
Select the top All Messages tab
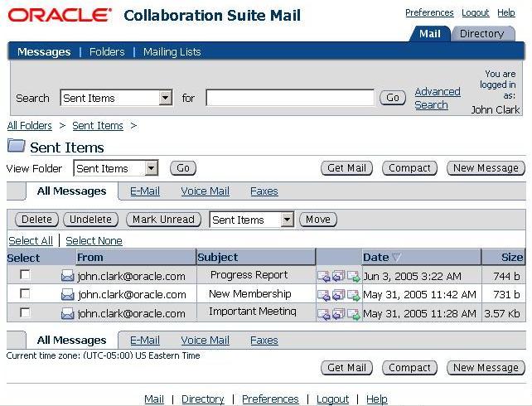pyautogui.click(x=71, y=191)
